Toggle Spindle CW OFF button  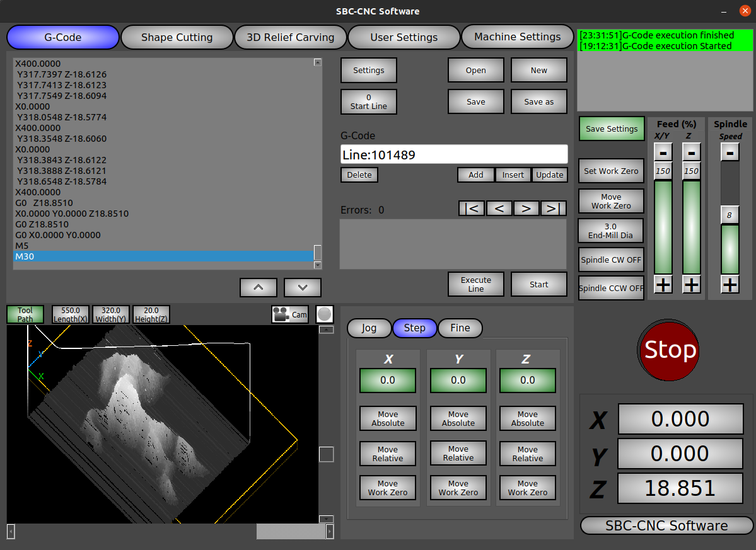[611, 260]
